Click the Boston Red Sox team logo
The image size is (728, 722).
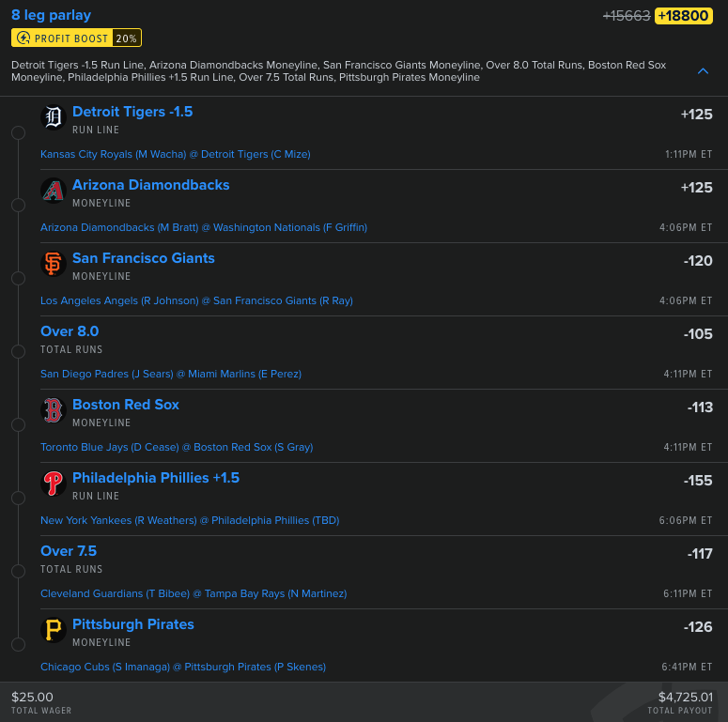point(53,410)
